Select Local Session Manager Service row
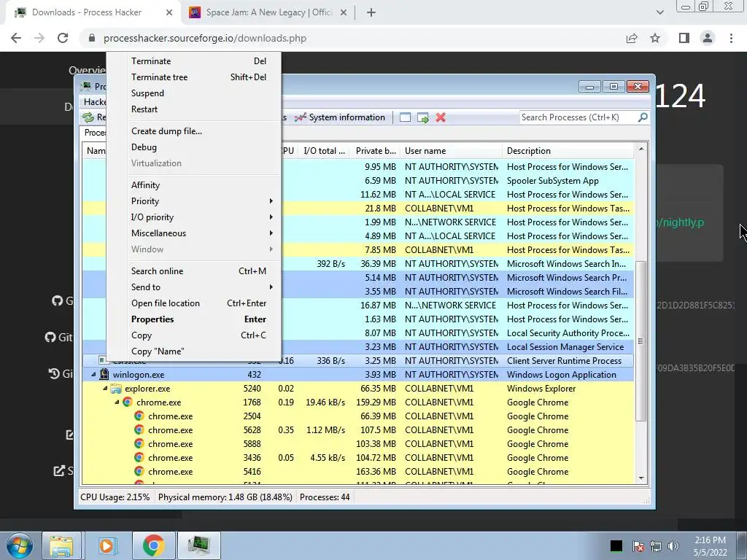Viewport: 747px width, 560px height. click(457, 347)
